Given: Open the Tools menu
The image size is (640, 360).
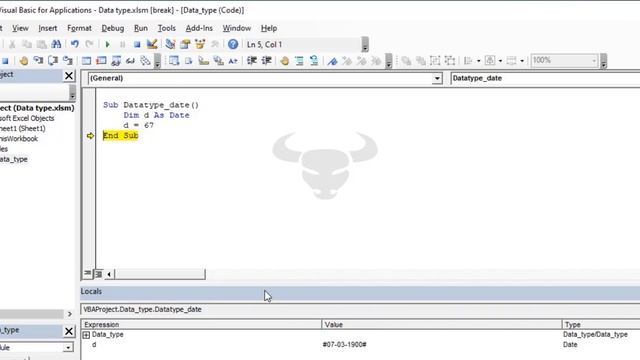Looking at the screenshot, I should click(x=167, y=28).
